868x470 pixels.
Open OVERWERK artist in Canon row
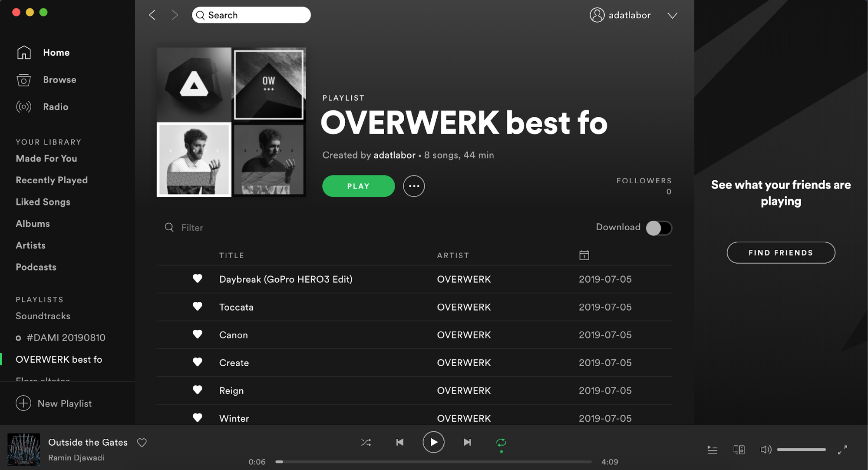[x=464, y=335]
